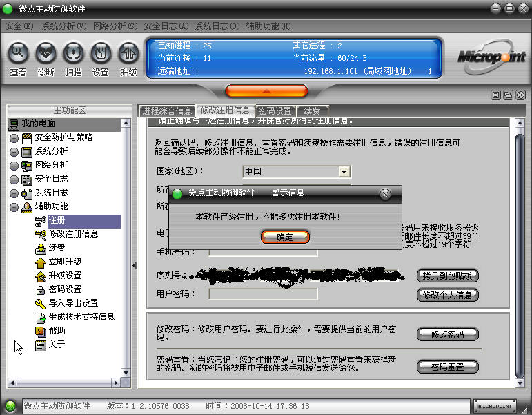Click the MICROPOINT button in status bar
This screenshot has width=532, height=415.
pyautogui.click(x=495, y=406)
